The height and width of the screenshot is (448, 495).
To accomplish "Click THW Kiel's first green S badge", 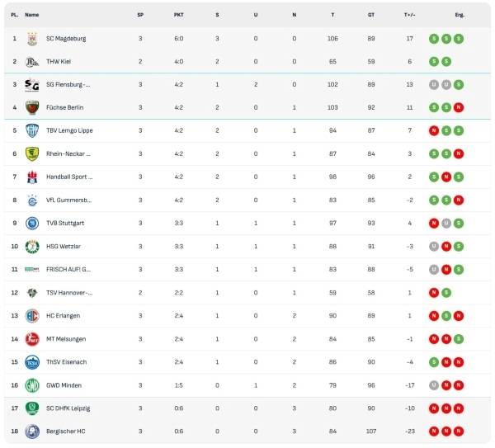I will 434,62.
